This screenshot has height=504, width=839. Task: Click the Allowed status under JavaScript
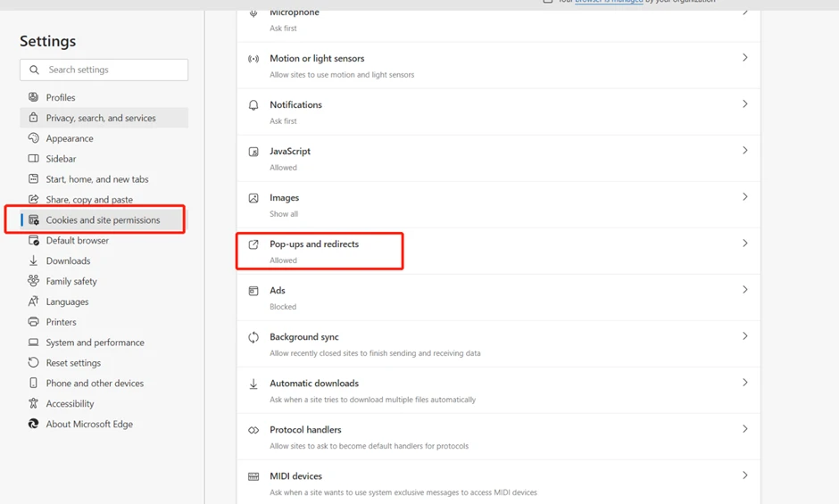pos(283,168)
